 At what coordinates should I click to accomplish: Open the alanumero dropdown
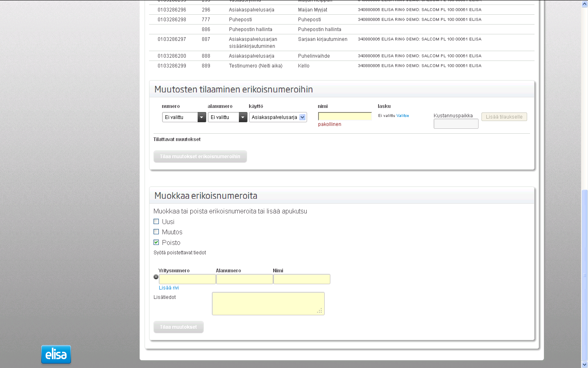227,117
